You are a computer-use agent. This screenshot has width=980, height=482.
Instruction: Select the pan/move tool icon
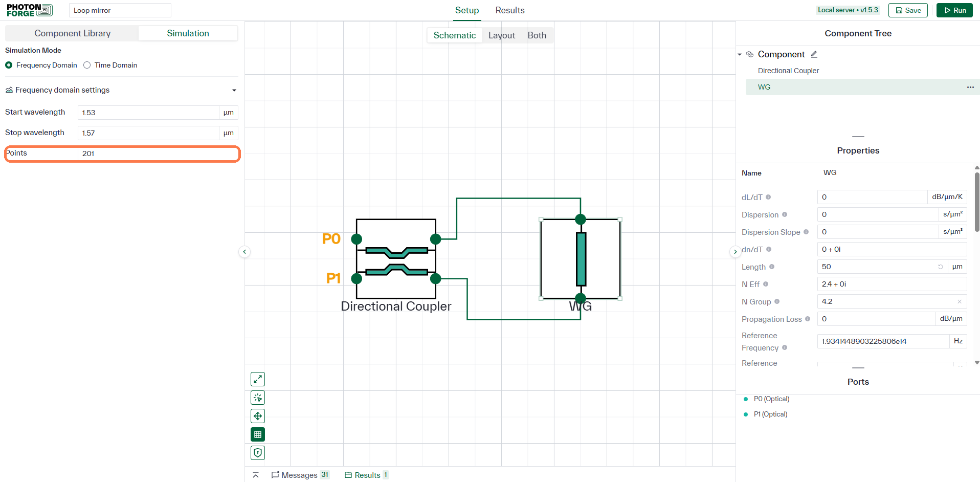(x=258, y=416)
